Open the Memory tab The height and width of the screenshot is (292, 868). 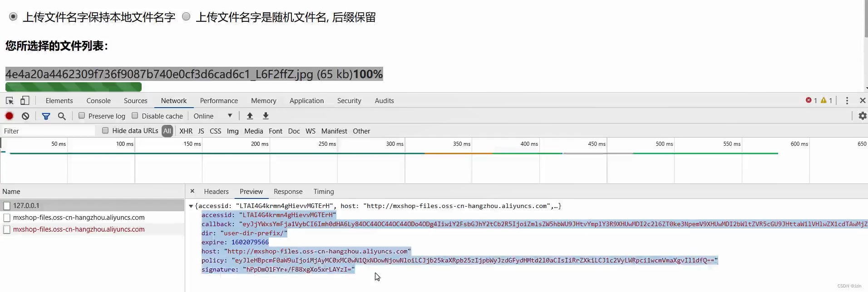[x=264, y=101]
